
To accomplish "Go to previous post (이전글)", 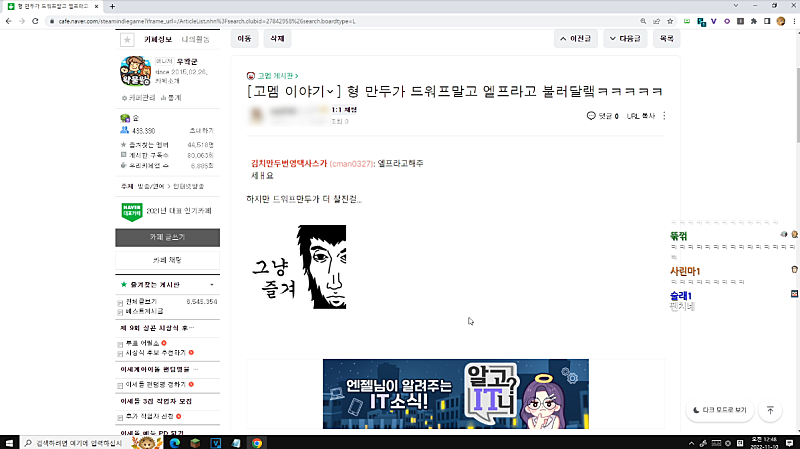I will [580, 39].
